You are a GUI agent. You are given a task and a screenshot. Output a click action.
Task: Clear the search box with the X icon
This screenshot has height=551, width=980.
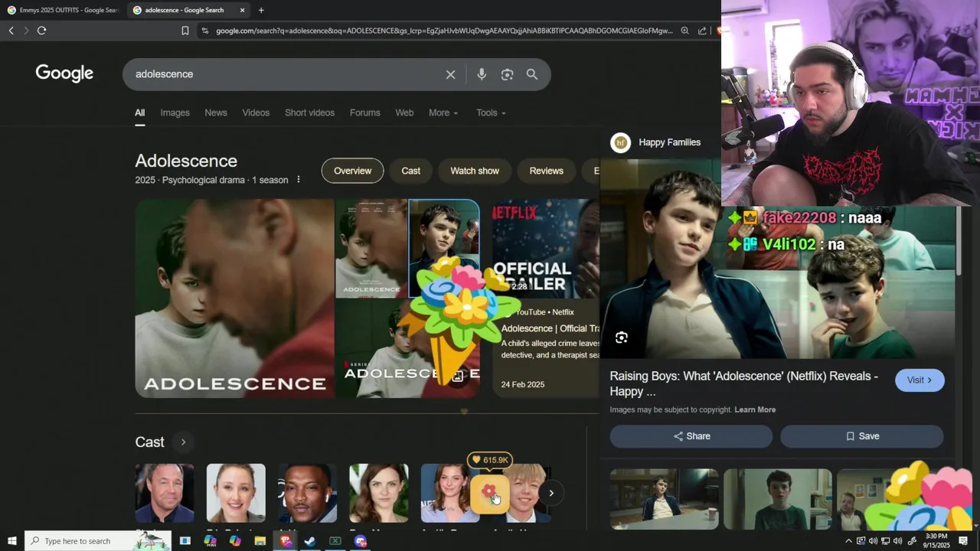click(450, 74)
